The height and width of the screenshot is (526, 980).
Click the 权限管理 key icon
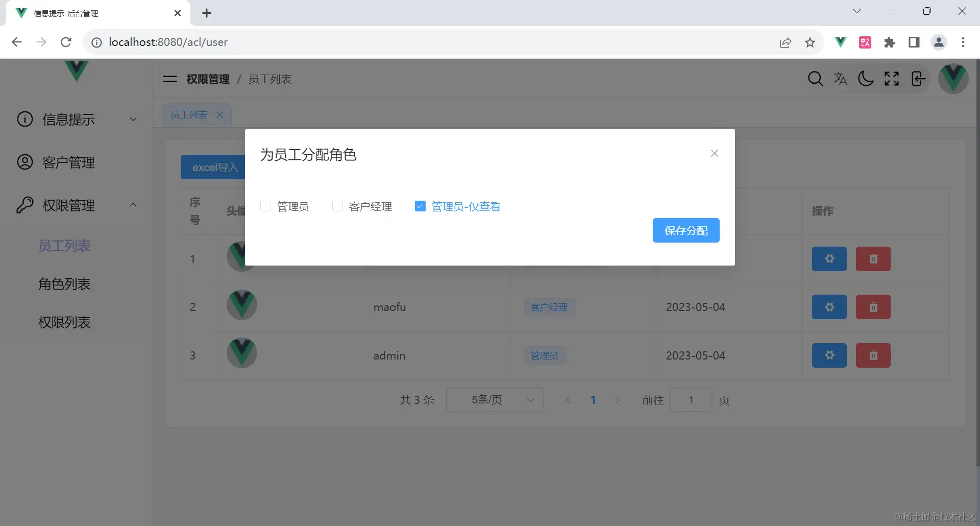pyautogui.click(x=25, y=205)
